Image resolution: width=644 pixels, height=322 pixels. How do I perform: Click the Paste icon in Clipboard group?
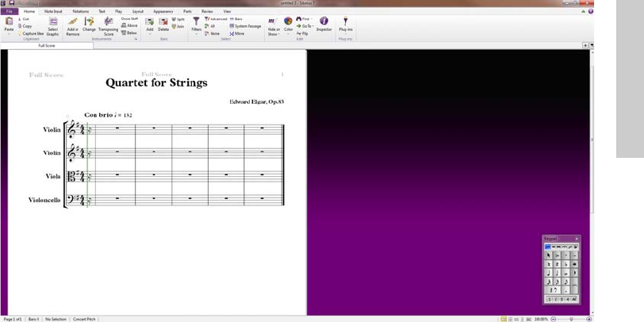[x=9, y=22]
